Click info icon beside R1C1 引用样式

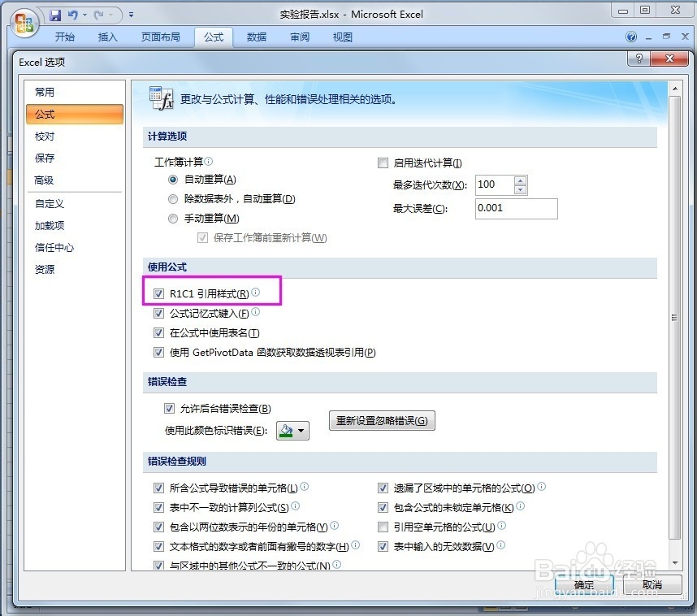point(256,293)
